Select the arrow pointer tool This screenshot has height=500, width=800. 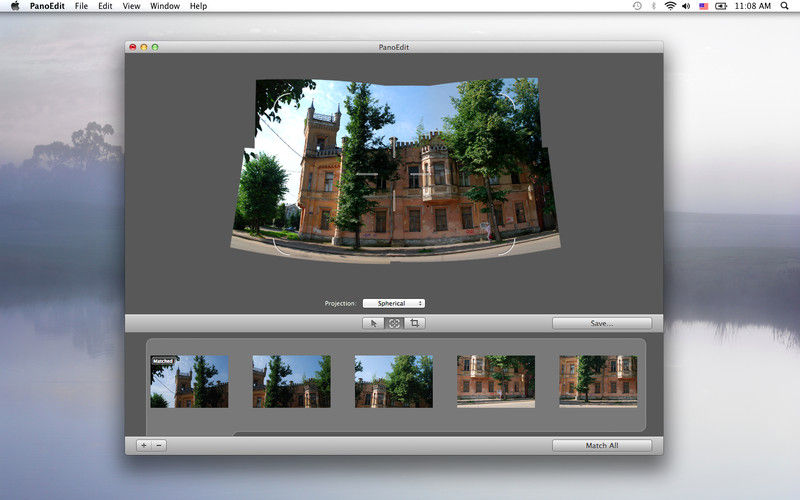click(373, 323)
